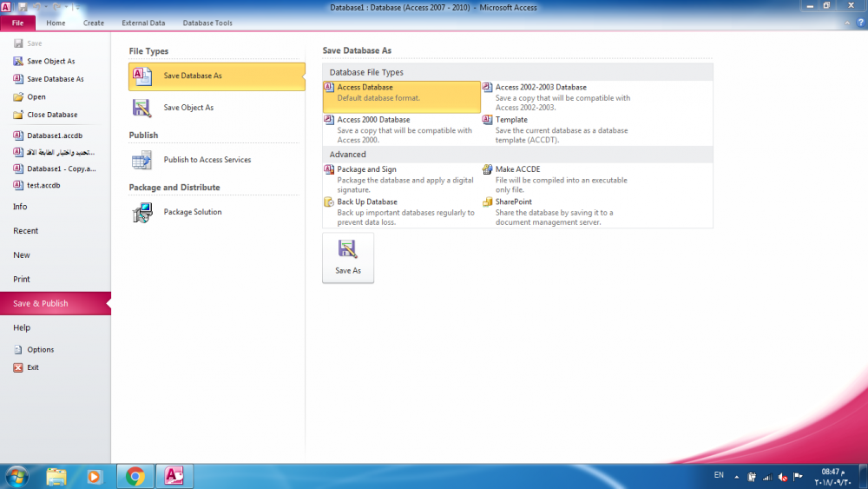The image size is (868, 489).
Task: Open the External Data tab
Action: [143, 23]
